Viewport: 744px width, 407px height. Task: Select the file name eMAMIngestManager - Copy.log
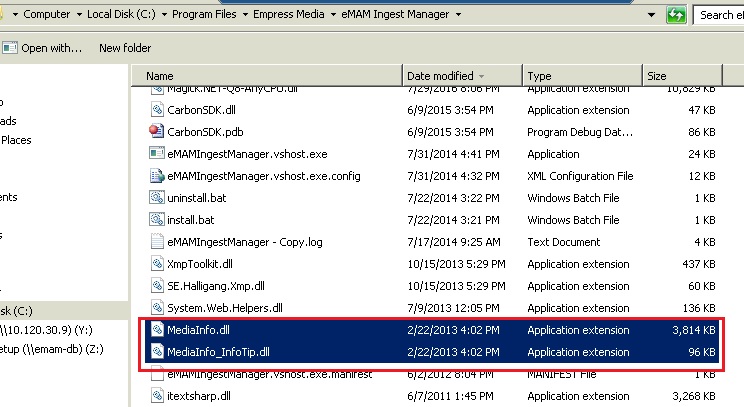coord(245,242)
